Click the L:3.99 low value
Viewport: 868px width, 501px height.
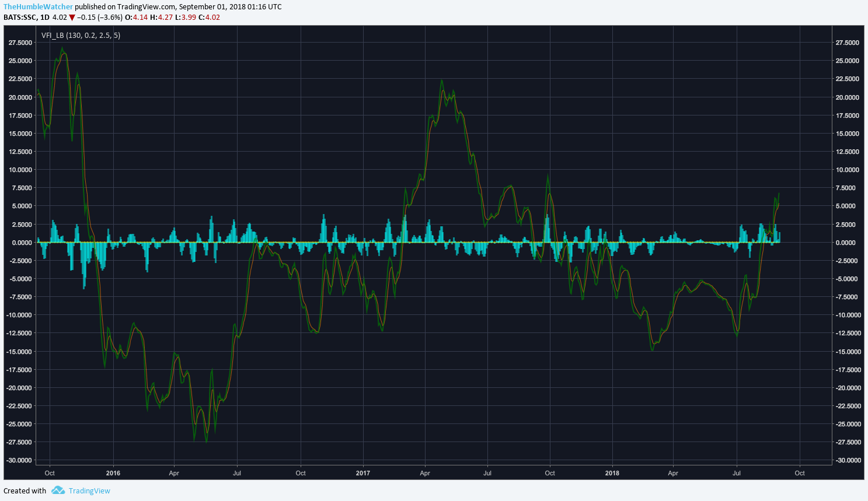pyautogui.click(x=186, y=17)
